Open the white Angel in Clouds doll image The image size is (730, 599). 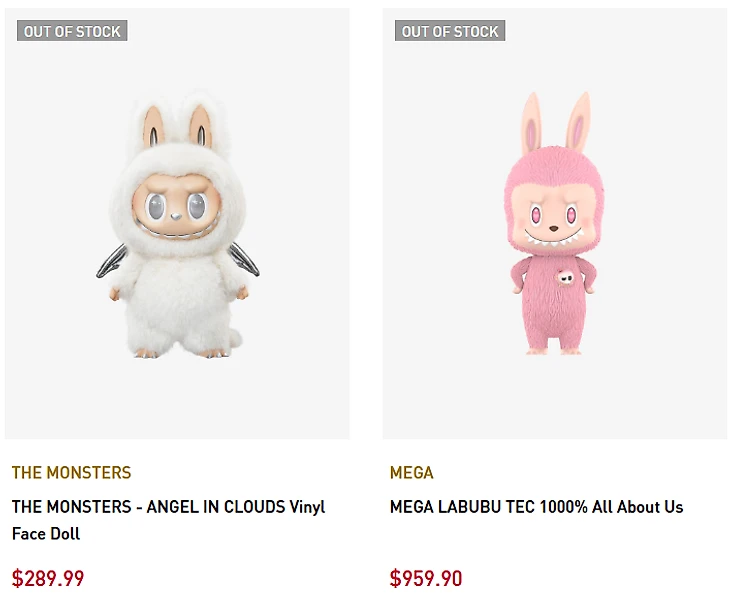(177, 225)
